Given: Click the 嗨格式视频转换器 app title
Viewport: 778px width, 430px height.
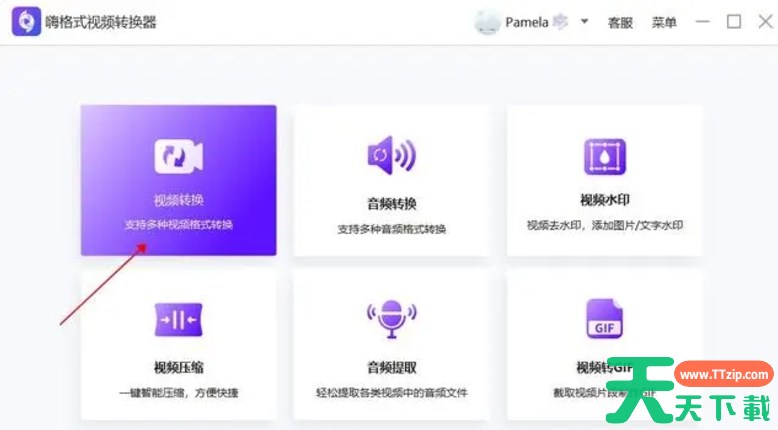Looking at the screenshot, I should coord(101,22).
